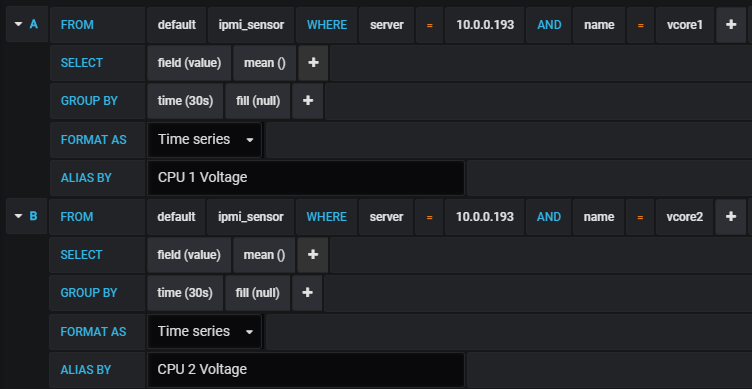Edit the 10.0.0.193 value in query A
752x389 pixels.
485,24
